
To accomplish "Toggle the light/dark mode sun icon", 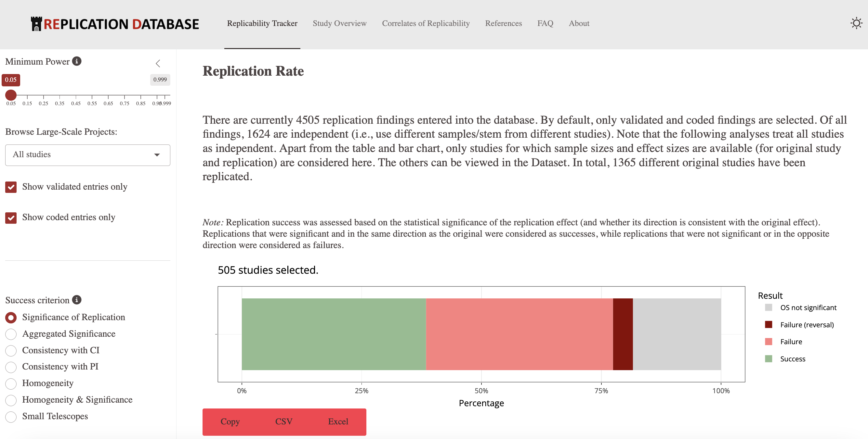I will (856, 23).
